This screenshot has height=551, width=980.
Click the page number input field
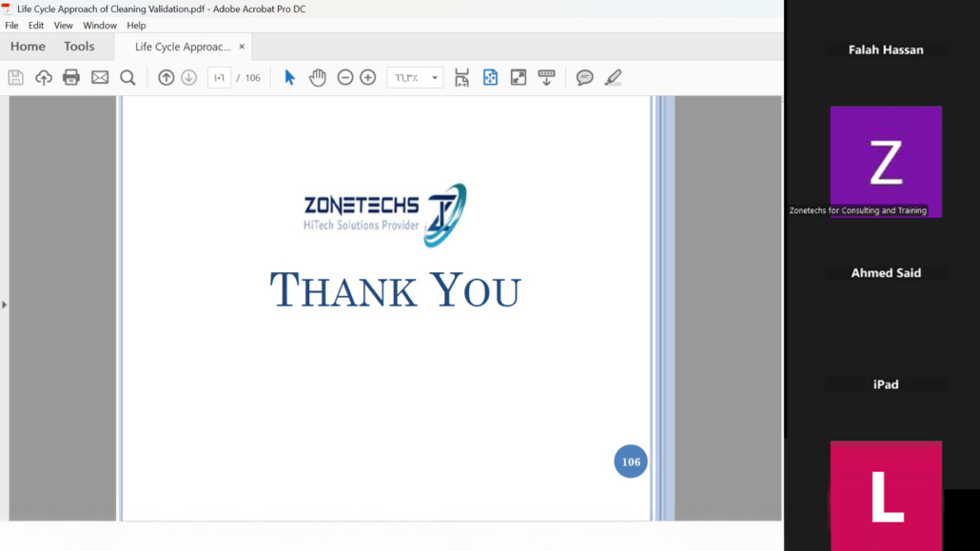point(219,78)
